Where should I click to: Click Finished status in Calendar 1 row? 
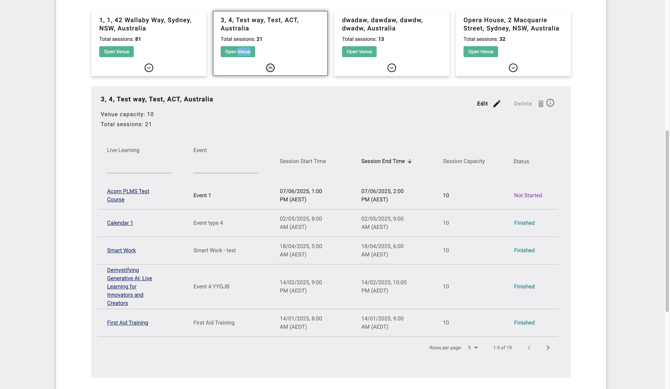(x=524, y=223)
